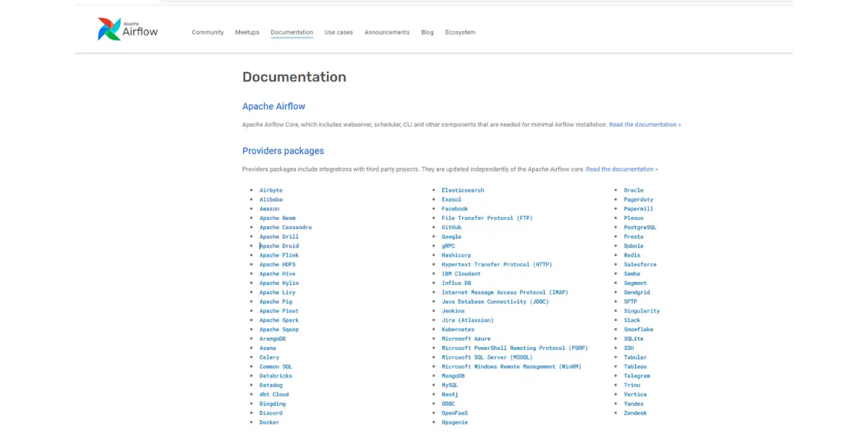Open the Community menu item

pos(208,33)
